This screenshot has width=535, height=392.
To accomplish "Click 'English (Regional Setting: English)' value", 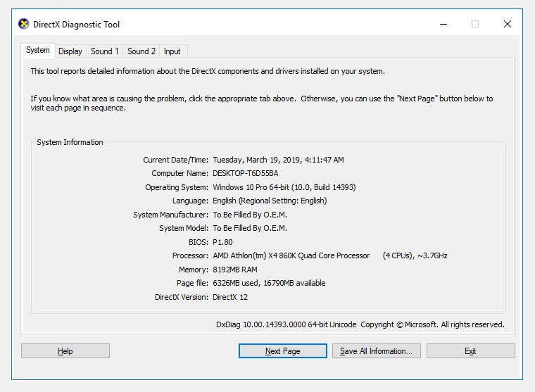I will point(270,201).
